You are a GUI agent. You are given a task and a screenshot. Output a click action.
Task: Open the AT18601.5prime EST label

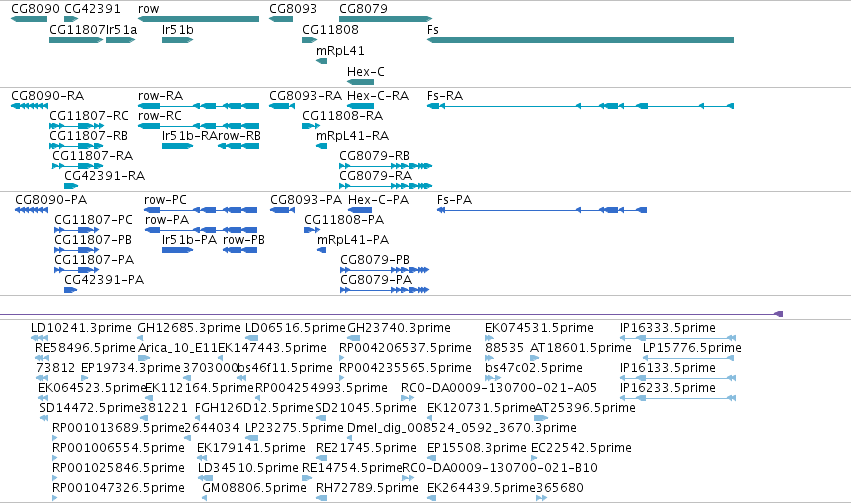point(581,348)
